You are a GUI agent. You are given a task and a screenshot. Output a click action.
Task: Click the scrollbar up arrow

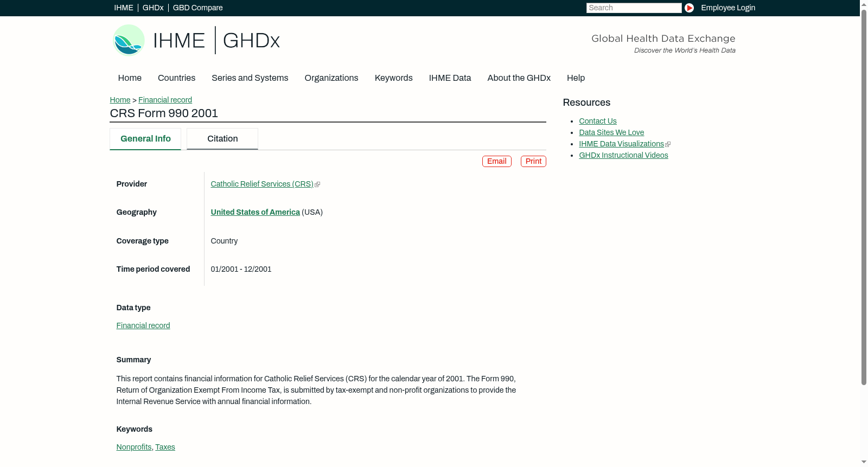tap(864, 4)
